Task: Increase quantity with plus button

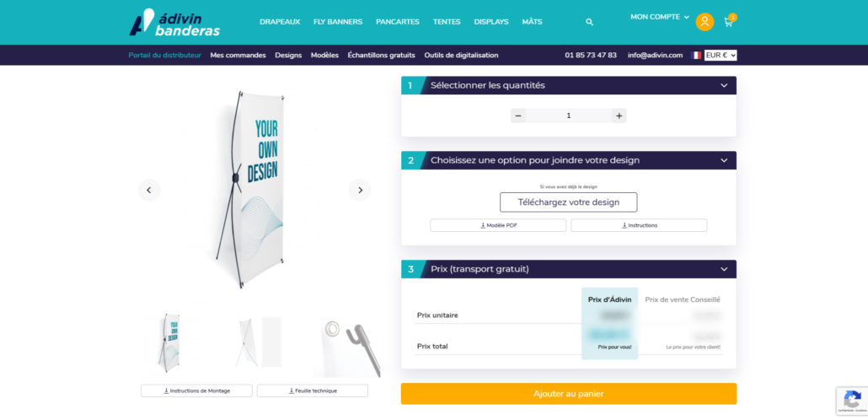Action: pyautogui.click(x=619, y=116)
